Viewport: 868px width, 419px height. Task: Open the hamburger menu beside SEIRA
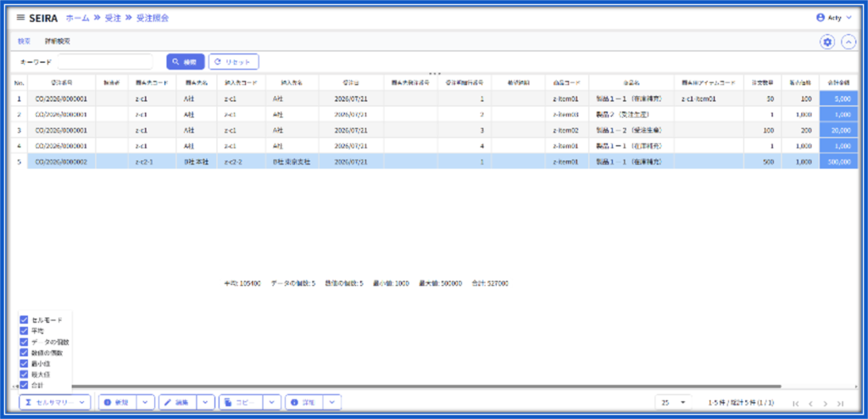20,18
